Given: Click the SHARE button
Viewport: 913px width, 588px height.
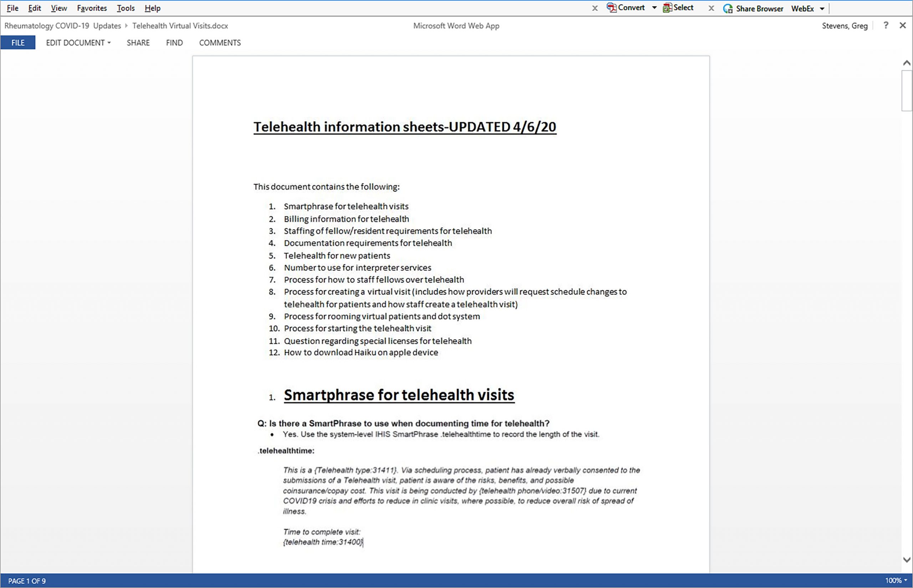Looking at the screenshot, I should coord(138,43).
